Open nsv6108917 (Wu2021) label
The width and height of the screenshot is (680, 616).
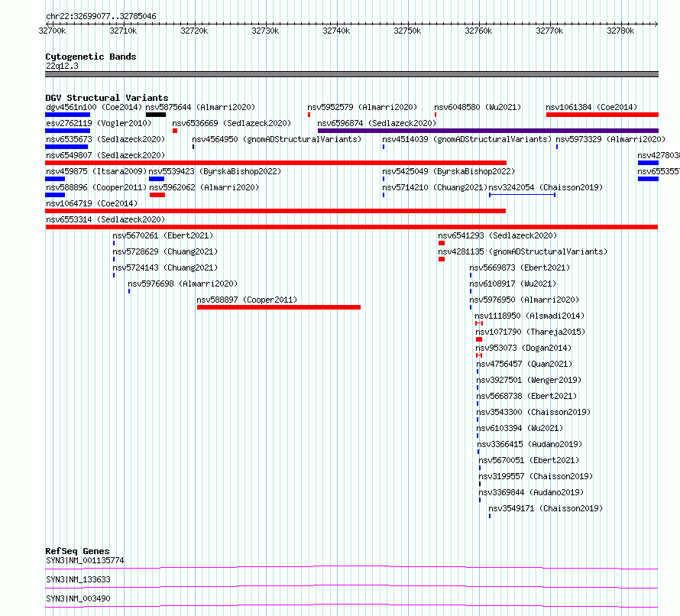click(x=513, y=284)
